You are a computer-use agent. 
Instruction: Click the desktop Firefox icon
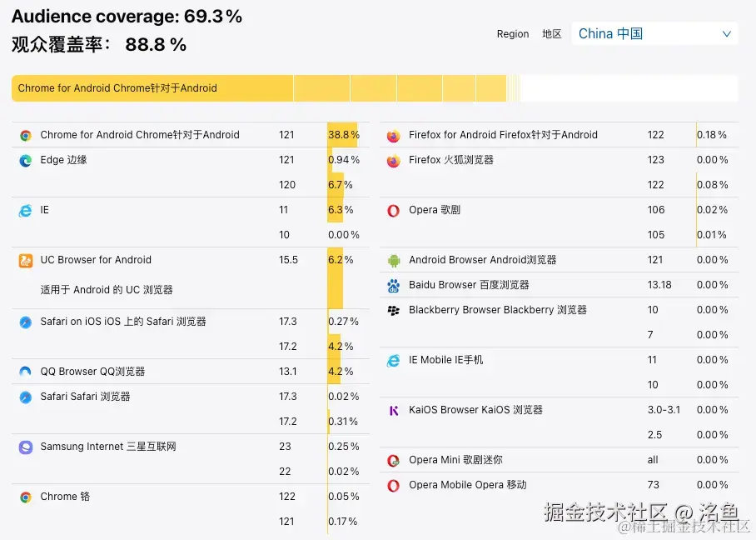click(x=394, y=161)
